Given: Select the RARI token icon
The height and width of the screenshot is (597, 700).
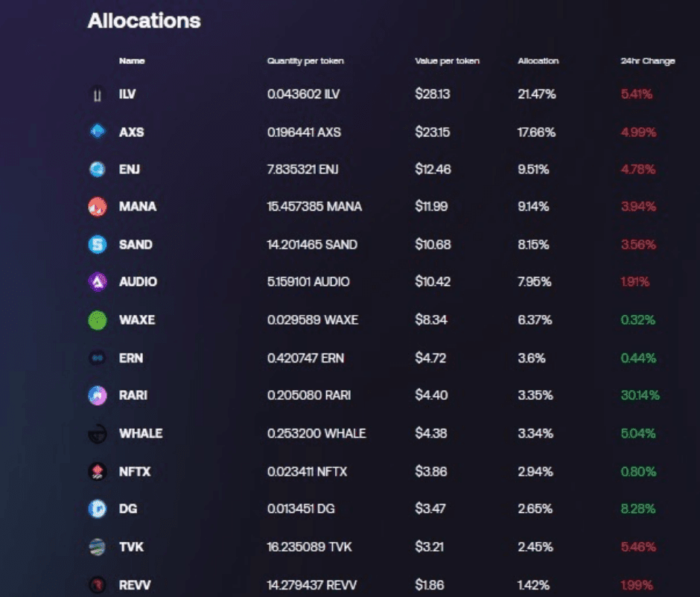Looking at the screenshot, I should (x=98, y=395).
